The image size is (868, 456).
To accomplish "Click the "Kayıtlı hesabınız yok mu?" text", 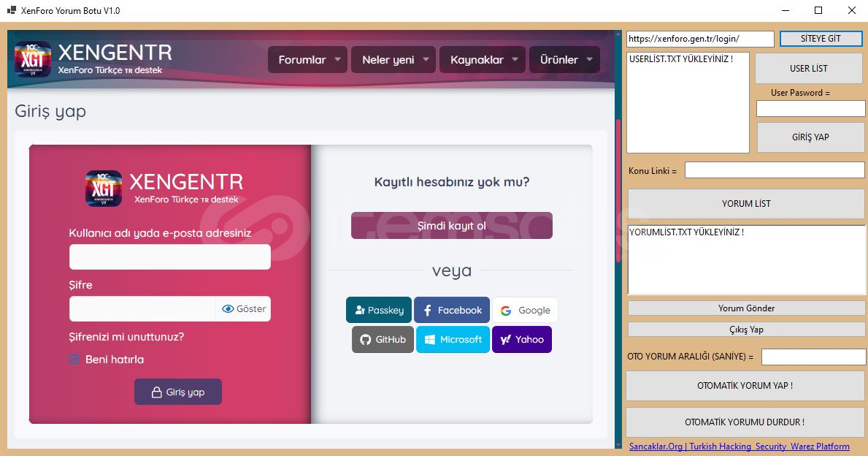I will click(452, 182).
